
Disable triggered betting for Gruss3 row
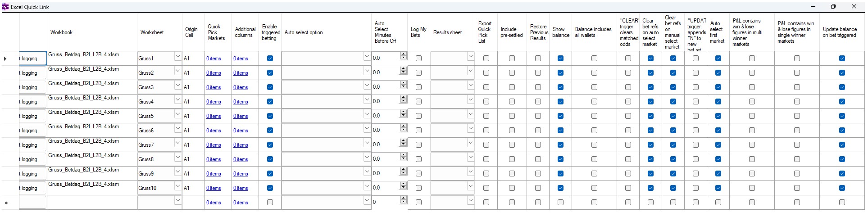pos(270,87)
